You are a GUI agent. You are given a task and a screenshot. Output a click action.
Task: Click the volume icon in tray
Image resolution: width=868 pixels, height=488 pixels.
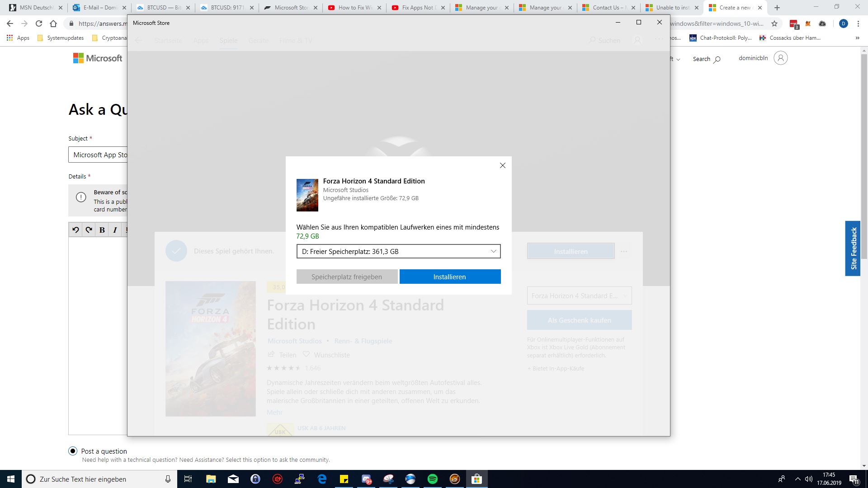[x=809, y=479]
